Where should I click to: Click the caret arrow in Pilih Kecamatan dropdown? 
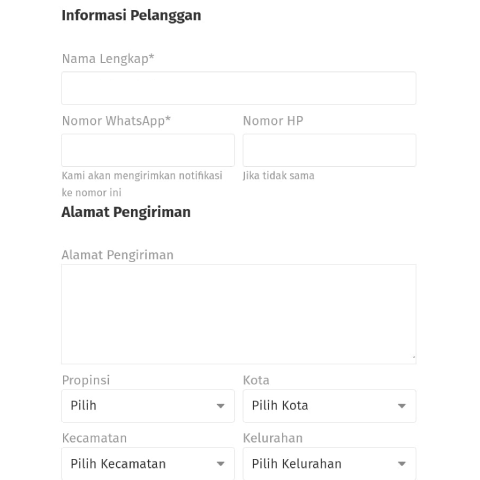220,464
